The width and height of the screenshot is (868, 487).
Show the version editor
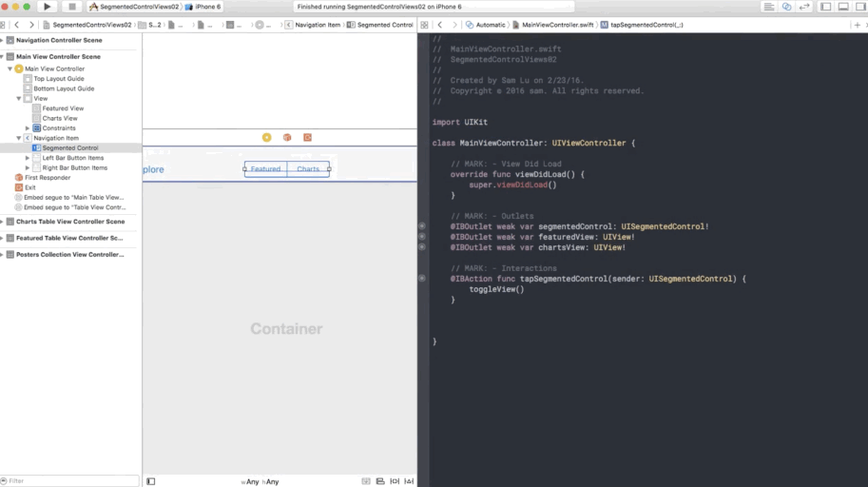[x=804, y=7]
